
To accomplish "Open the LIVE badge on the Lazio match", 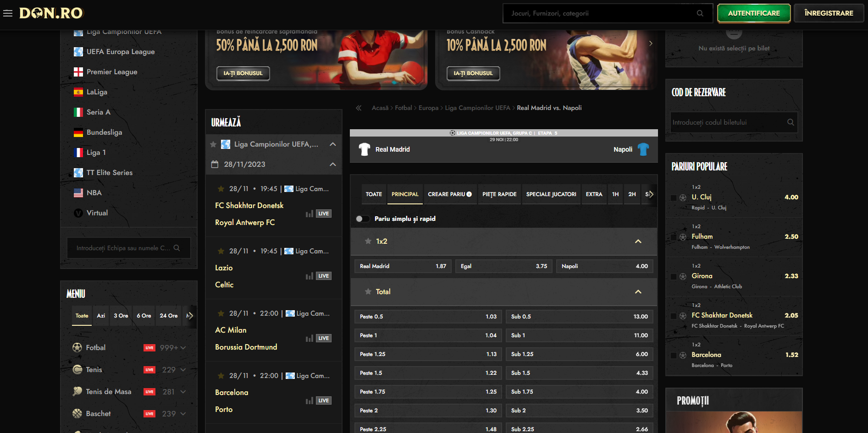I will [323, 276].
